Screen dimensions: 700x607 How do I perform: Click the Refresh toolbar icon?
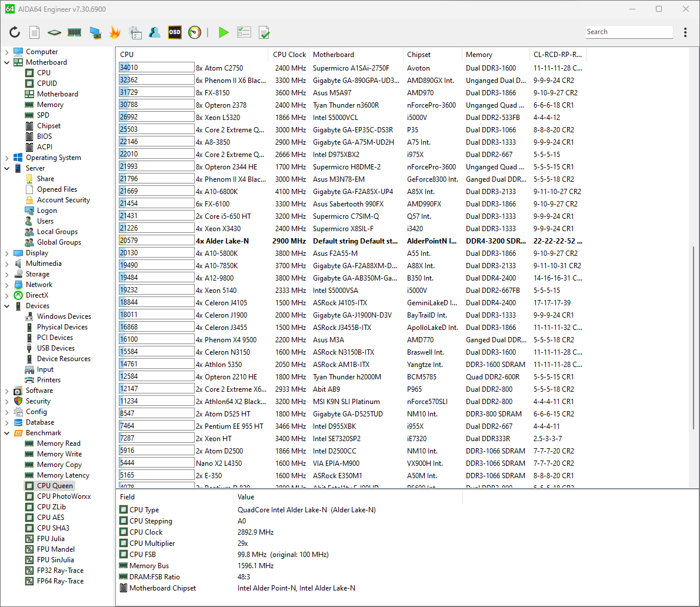coord(15,33)
